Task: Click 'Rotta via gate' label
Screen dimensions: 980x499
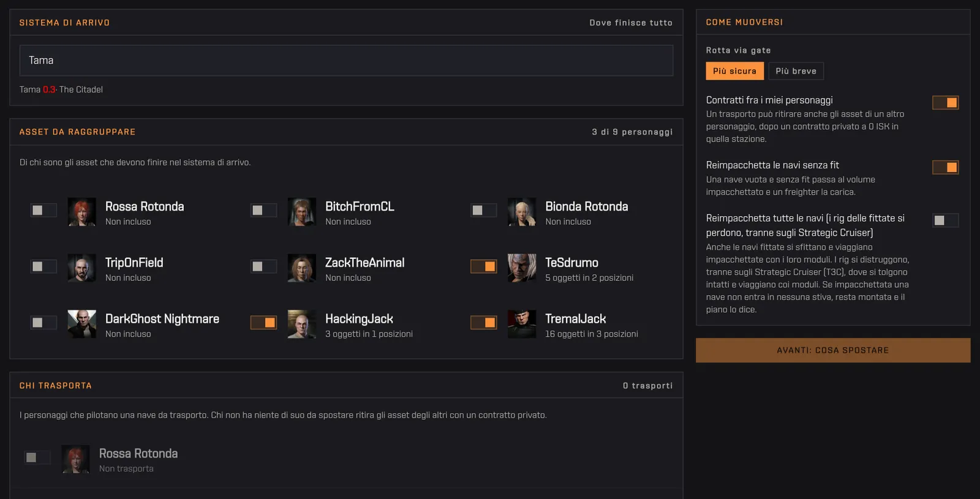Action: tap(738, 50)
